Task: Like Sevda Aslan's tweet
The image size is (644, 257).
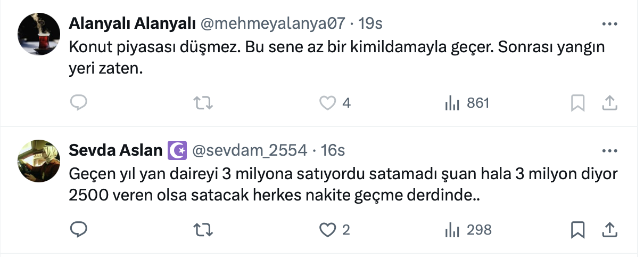Action: point(327,229)
